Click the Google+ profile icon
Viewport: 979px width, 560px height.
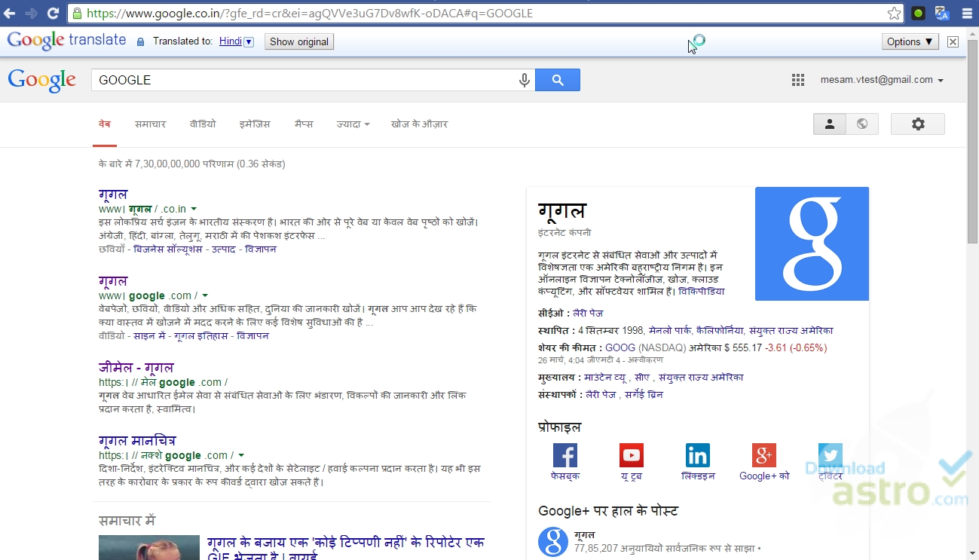point(764,455)
